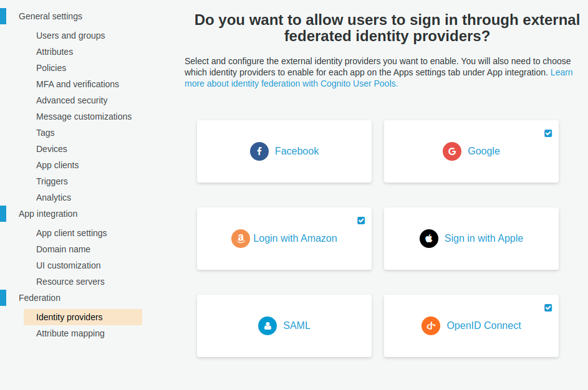Image resolution: width=588 pixels, height=390 pixels.
Task: Uncheck the Google provider checkbox
Action: (548, 133)
